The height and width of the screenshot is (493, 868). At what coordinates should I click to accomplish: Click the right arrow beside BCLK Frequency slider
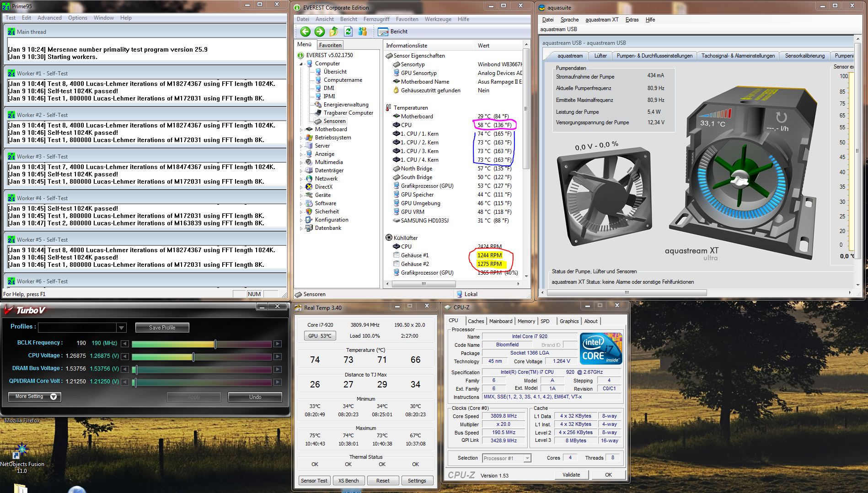[278, 344]
